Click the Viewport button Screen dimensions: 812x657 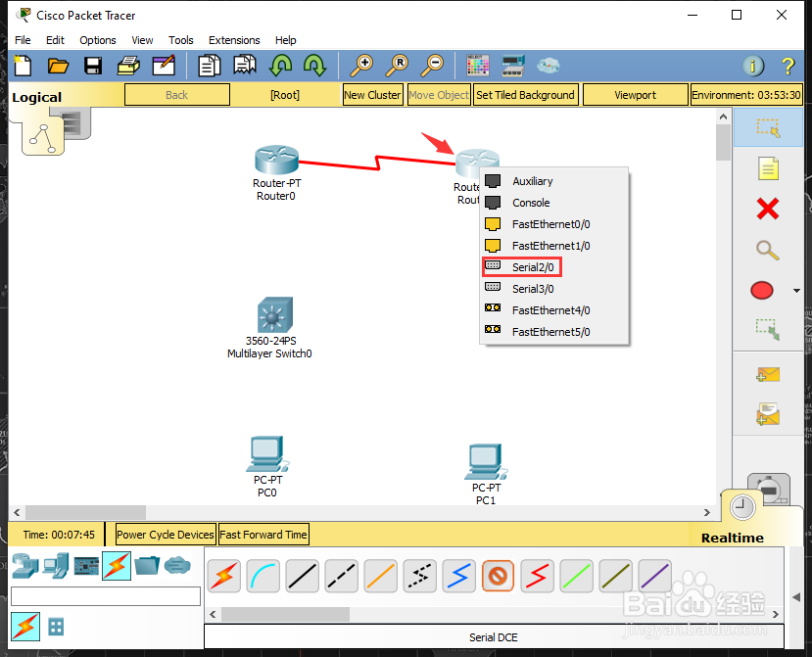(635, 95)
